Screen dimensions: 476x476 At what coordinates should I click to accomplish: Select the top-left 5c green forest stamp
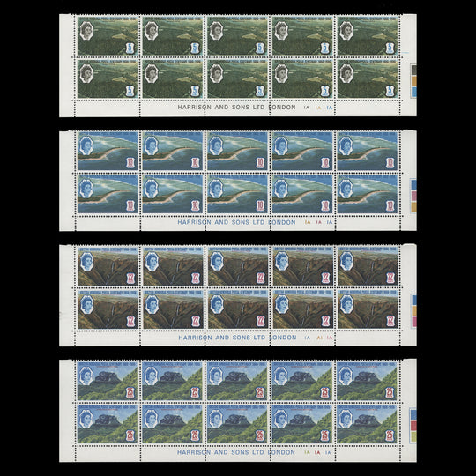[108, 36]
